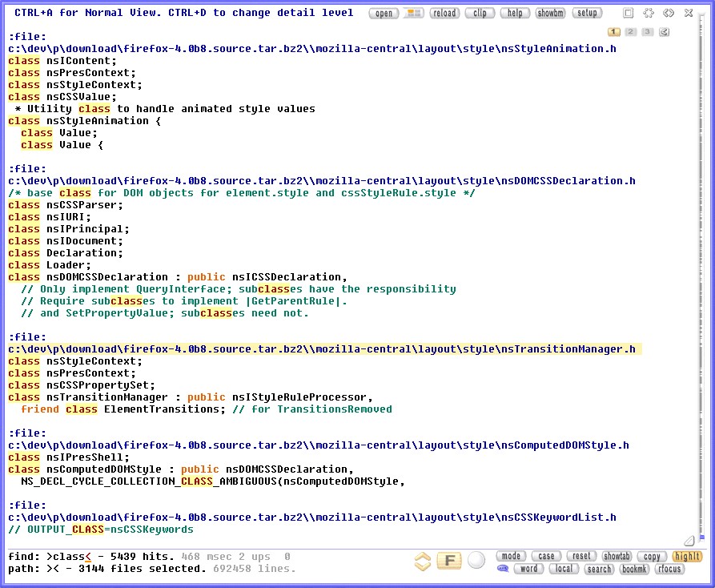The height and width of the screenshot is (588, 715).
Task: Click the round white circle button
Action: click(x=476, y=561)
